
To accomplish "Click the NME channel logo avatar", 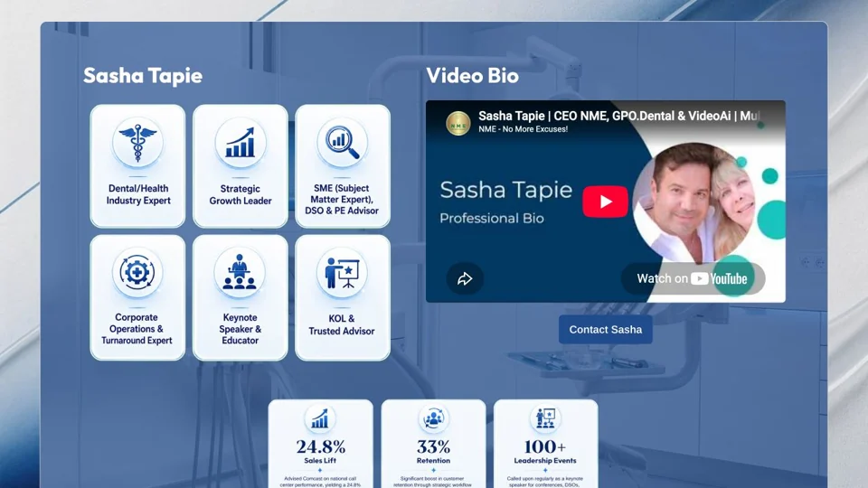I will tap(458, 123).
